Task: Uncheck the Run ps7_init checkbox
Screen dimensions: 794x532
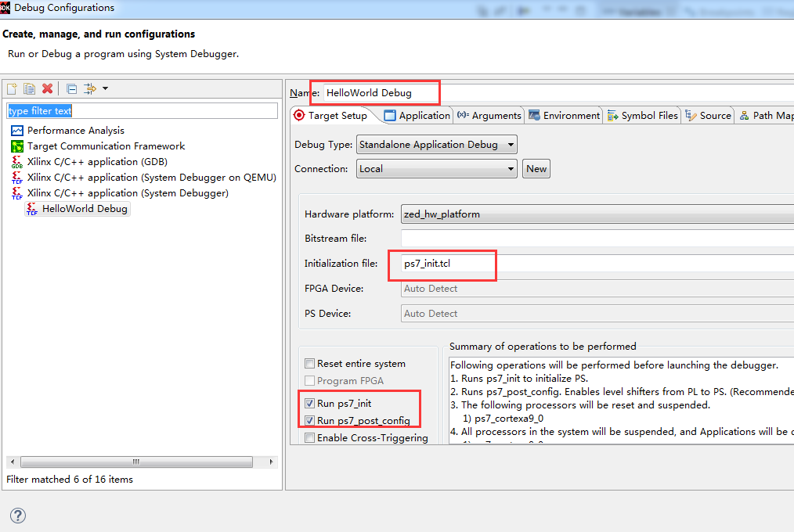Action: coord(310,404)
